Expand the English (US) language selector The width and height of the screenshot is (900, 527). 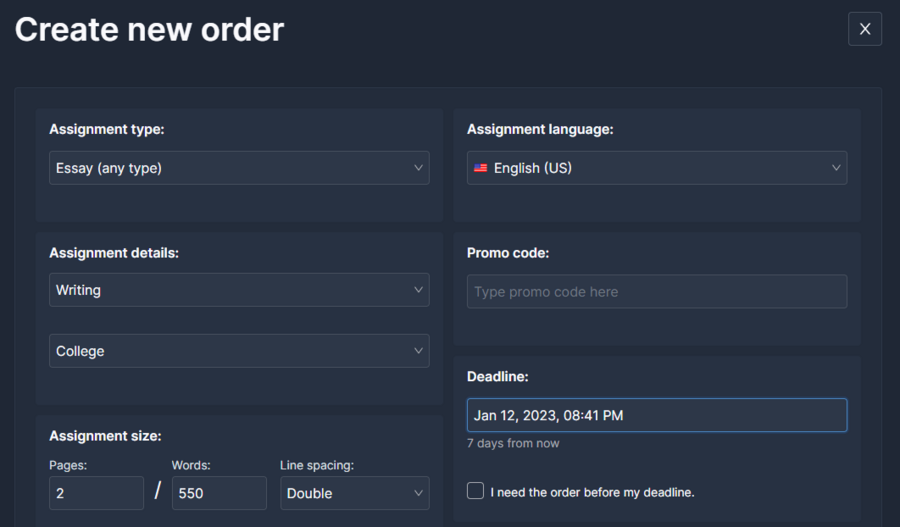(657, 168)
